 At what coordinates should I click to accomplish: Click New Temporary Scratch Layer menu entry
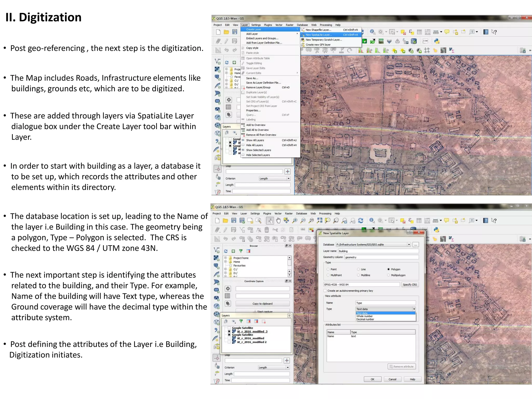tap(331, 40)
